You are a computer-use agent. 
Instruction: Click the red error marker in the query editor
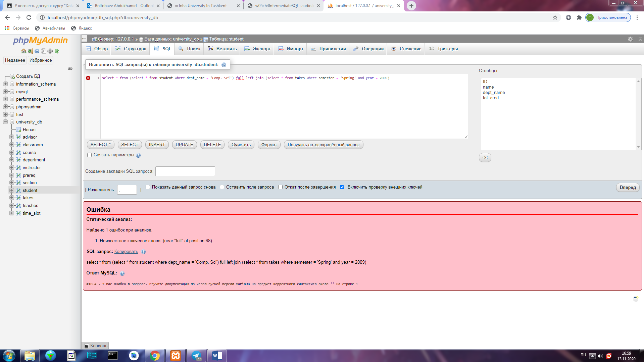(x=88, y=78)
